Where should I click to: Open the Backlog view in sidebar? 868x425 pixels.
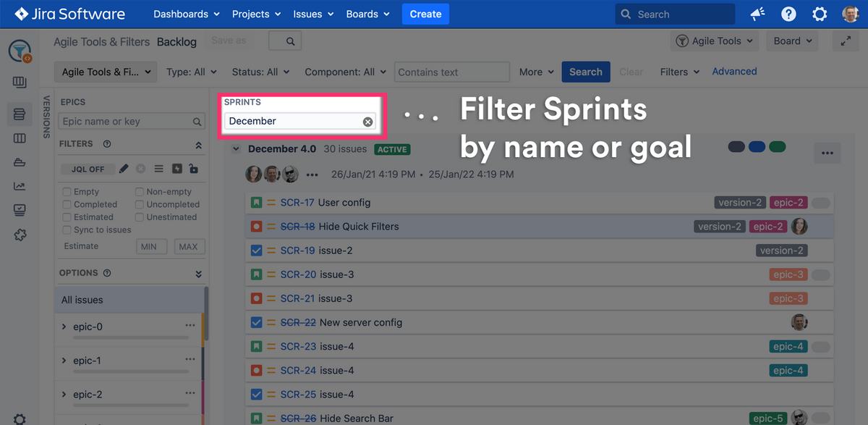(x=20, y=114)
